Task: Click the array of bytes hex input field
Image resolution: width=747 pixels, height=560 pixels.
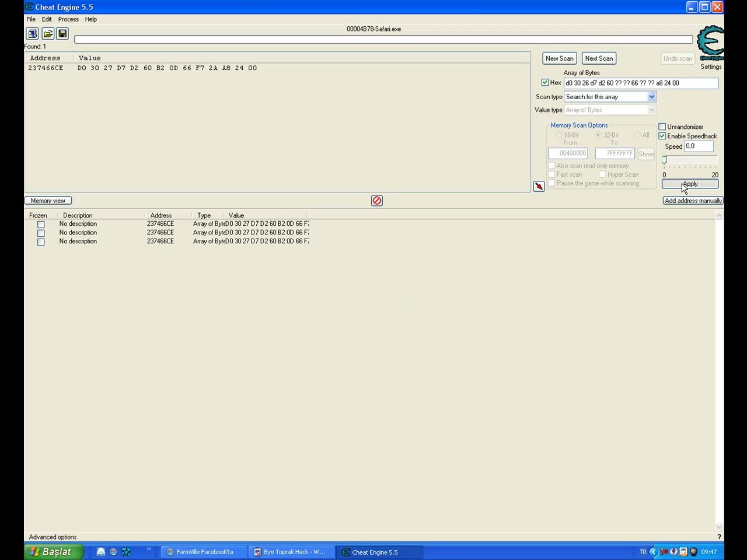Action: coord(641,83)
